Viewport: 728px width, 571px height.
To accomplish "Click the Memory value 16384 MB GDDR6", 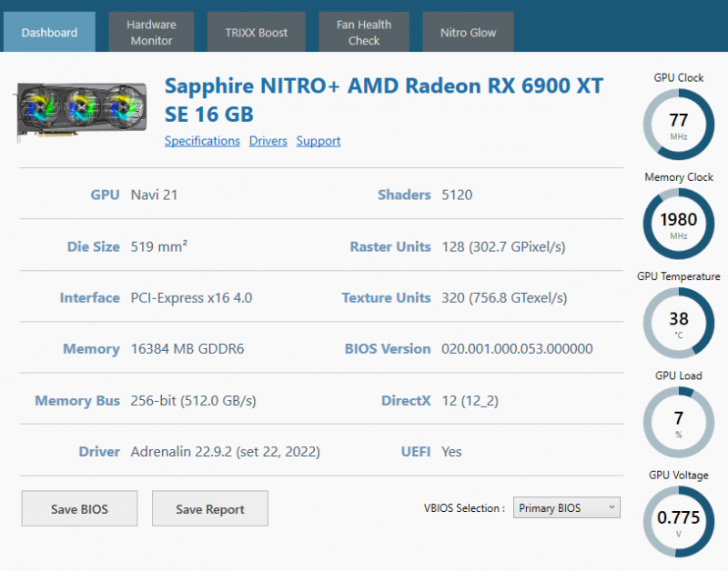I will pyautogui.click(x=187, y=348).
